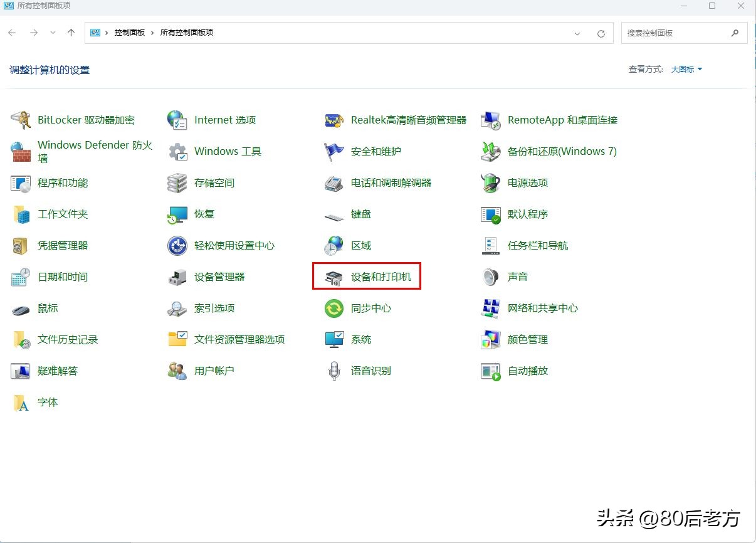This screenshot has height=543, width=756.
Task: Click the 用户帐户 link text
Action: coord(214,371)
